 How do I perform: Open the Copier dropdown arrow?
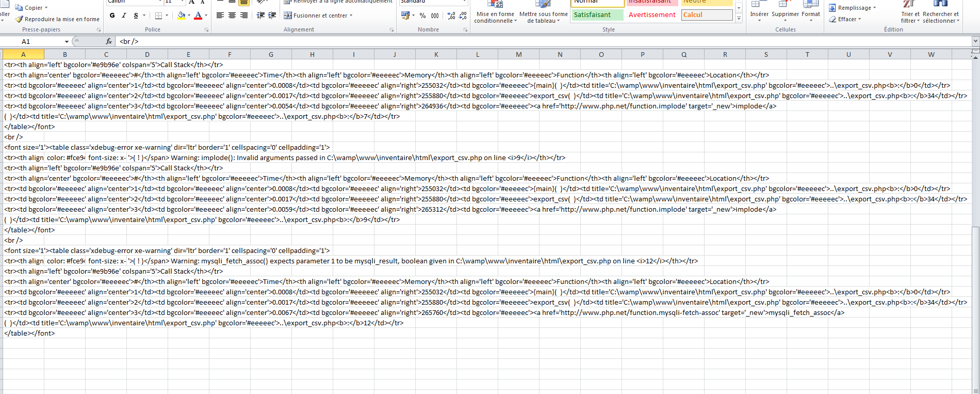point(46,8)
